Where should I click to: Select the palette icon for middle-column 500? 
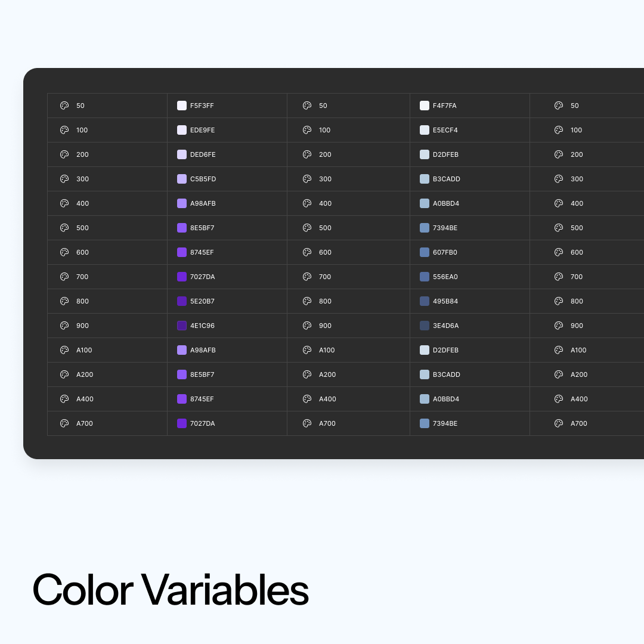click(307, 228)
